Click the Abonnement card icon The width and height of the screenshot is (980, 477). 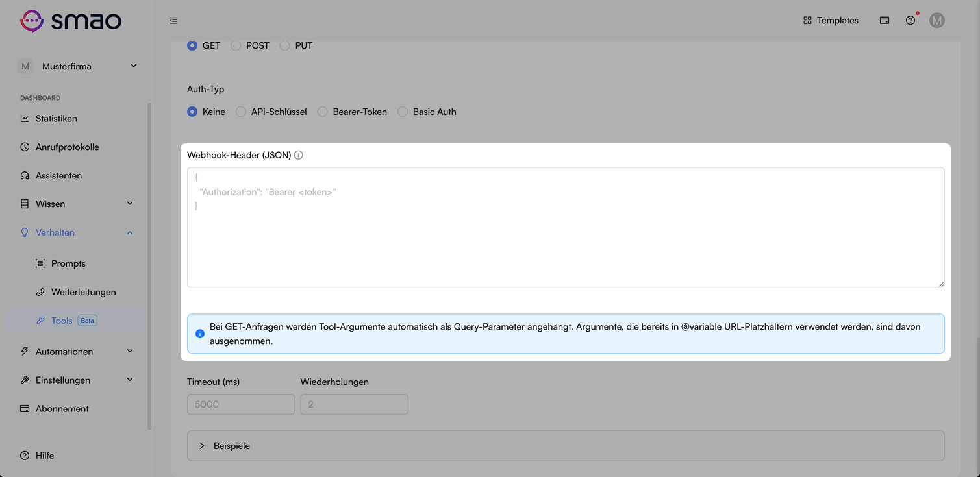coord(25,409)
